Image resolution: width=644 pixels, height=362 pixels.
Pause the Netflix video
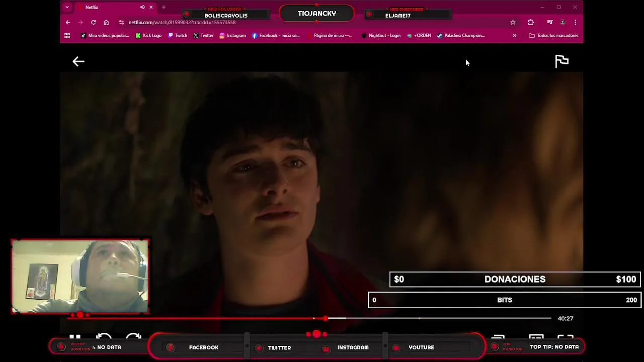coord(75,337)
